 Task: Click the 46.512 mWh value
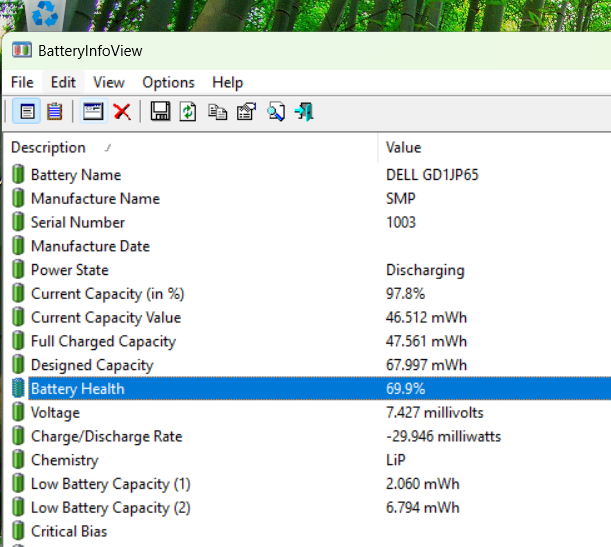(426, 317)
